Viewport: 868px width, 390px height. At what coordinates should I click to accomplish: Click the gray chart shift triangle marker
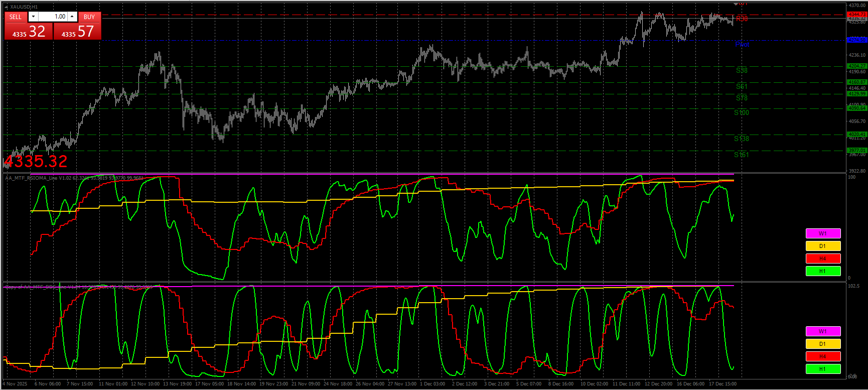point(736,4)
